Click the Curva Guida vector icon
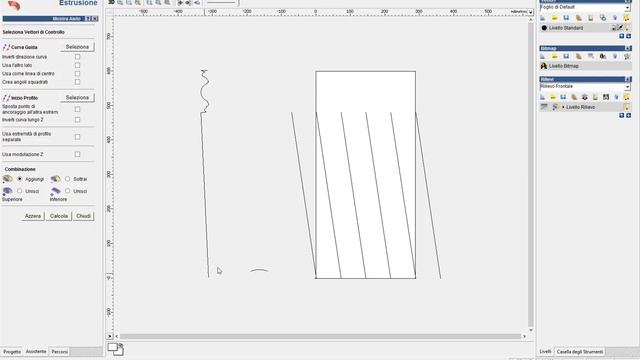Viewport: 640px width, 360px height. click(x=6, y=47)
